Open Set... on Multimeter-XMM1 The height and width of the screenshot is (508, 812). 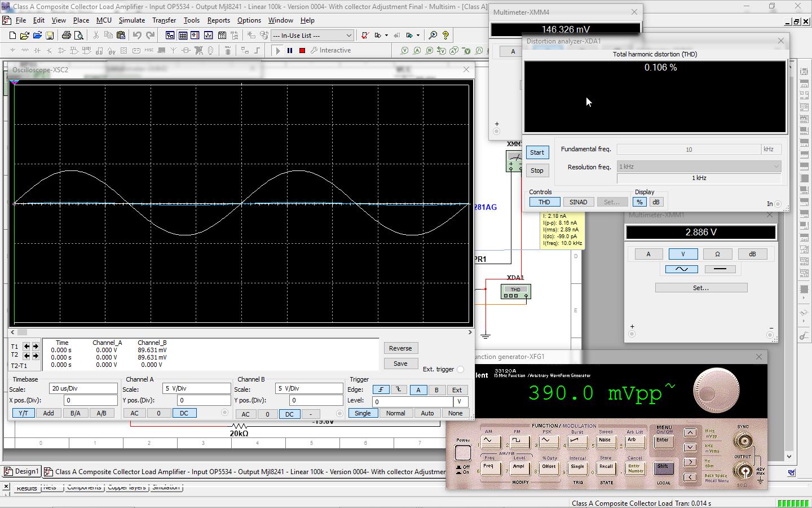pyautogui.click(x=701, y=288)
